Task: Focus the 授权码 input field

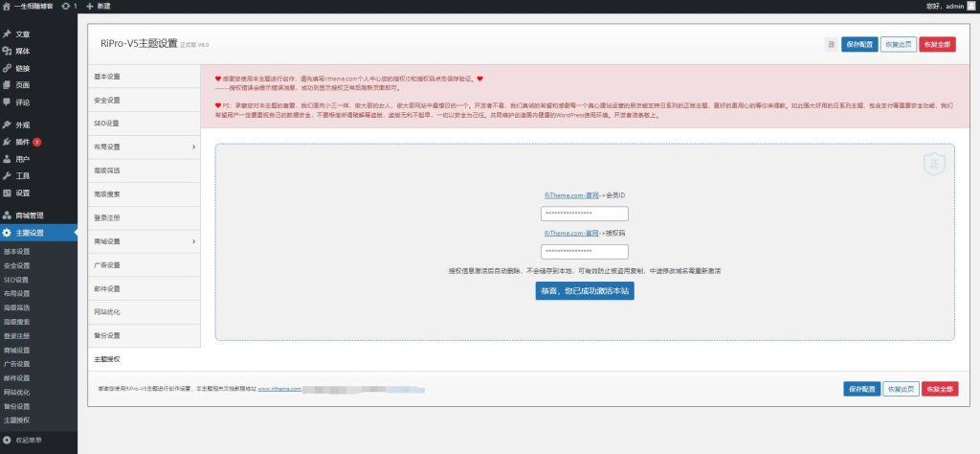Action: [585, 251]
